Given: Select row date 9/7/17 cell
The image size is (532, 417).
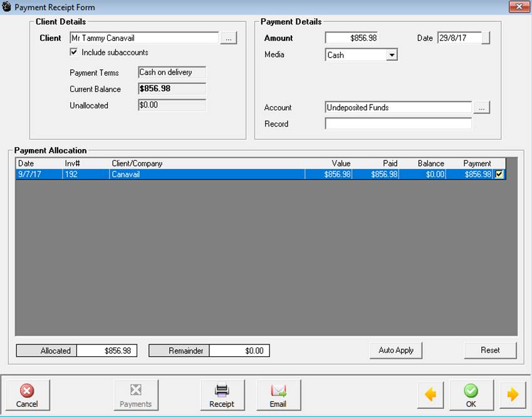Looking at the screenshot, I should click(x=39, y=174).
